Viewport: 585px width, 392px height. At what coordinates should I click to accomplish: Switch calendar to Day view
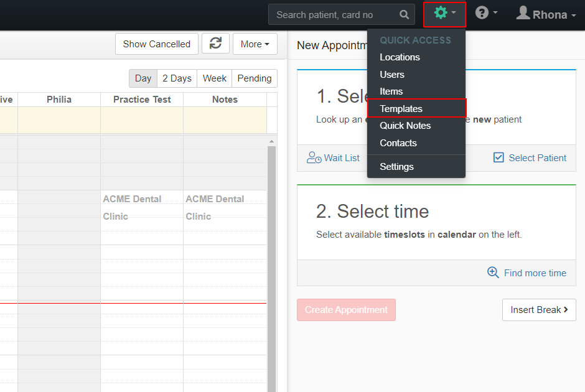143,78
